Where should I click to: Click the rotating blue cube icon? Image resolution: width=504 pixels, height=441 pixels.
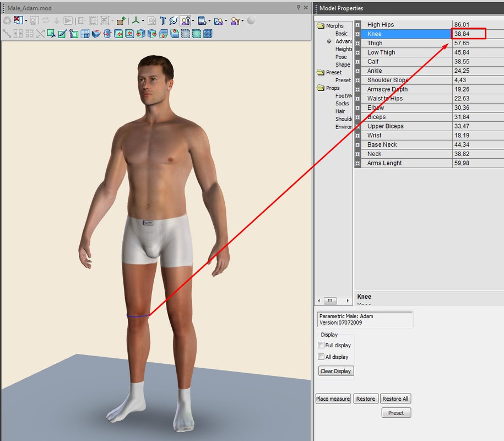coord(96,34)
